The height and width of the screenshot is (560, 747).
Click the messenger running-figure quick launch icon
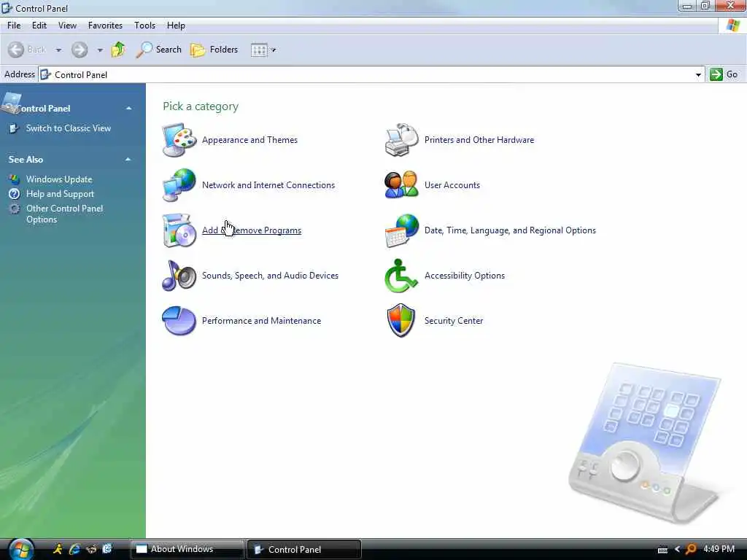[x=58, y=549]
